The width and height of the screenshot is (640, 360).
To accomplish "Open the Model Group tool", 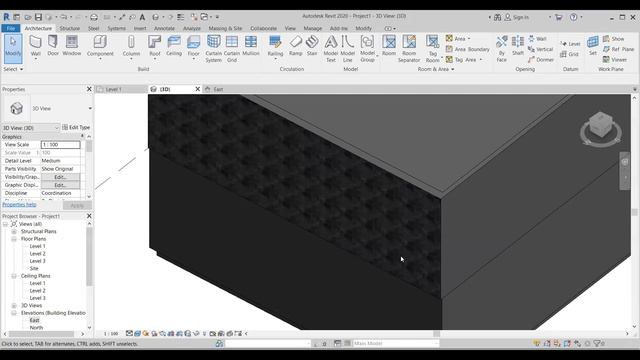I will (x=367, y=49).
